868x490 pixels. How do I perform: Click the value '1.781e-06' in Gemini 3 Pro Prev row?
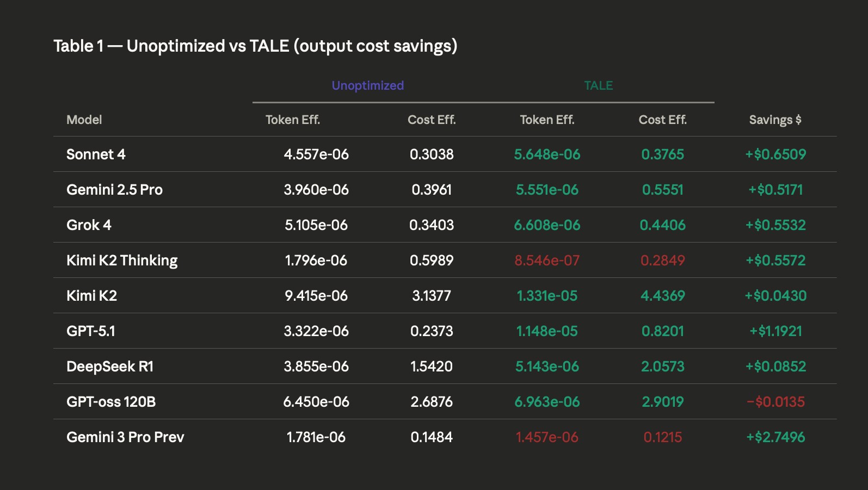[316, 437]
